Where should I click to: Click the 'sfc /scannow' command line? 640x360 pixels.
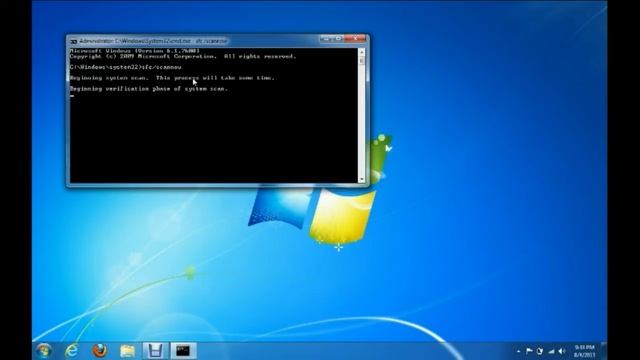point(125,67)
